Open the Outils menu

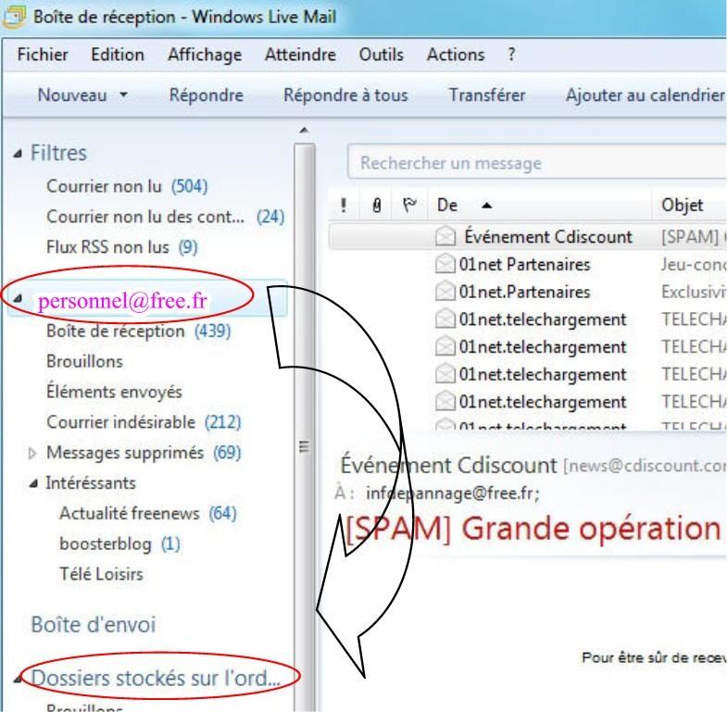coord(381,55)
